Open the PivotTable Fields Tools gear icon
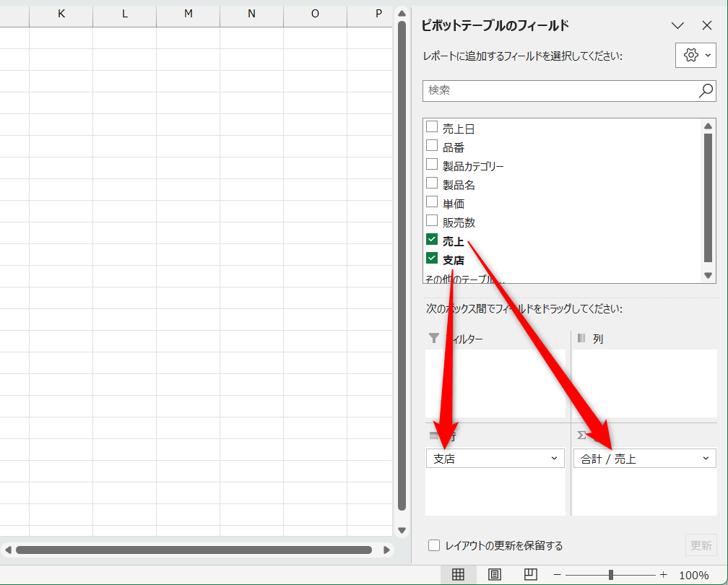The height and width of the screenshot is (585, 728). 691,55
